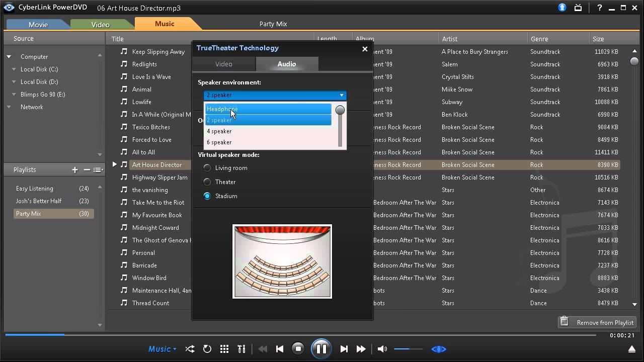644x362 pixels.
Task: Open the help question mark
Action: point(600,8)
